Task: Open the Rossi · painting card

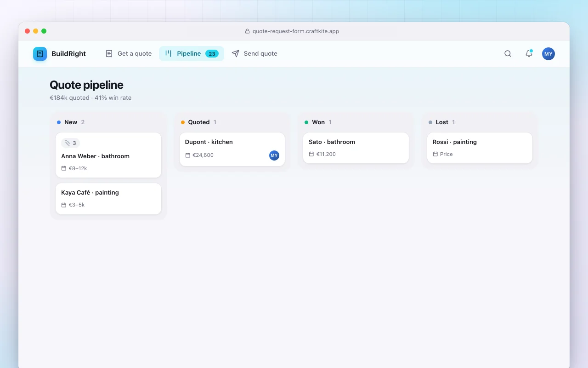Action: tap(480, 148)
